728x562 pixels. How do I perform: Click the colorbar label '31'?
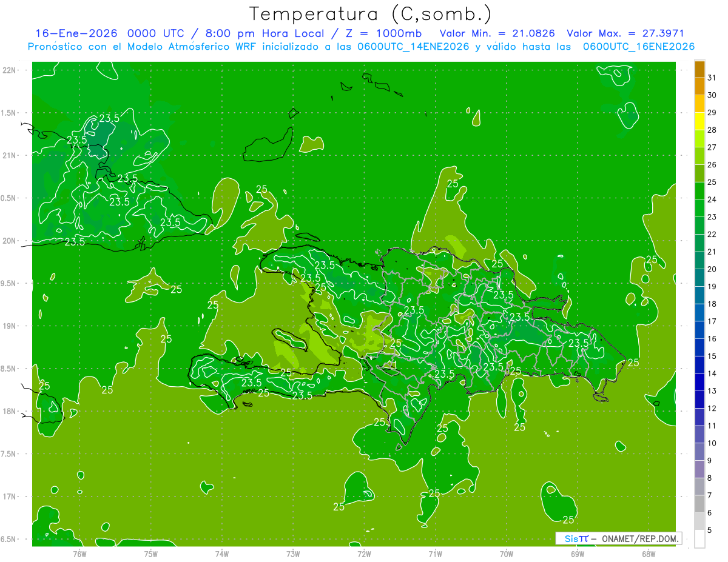pyautogui.click(x=712, y=78)
